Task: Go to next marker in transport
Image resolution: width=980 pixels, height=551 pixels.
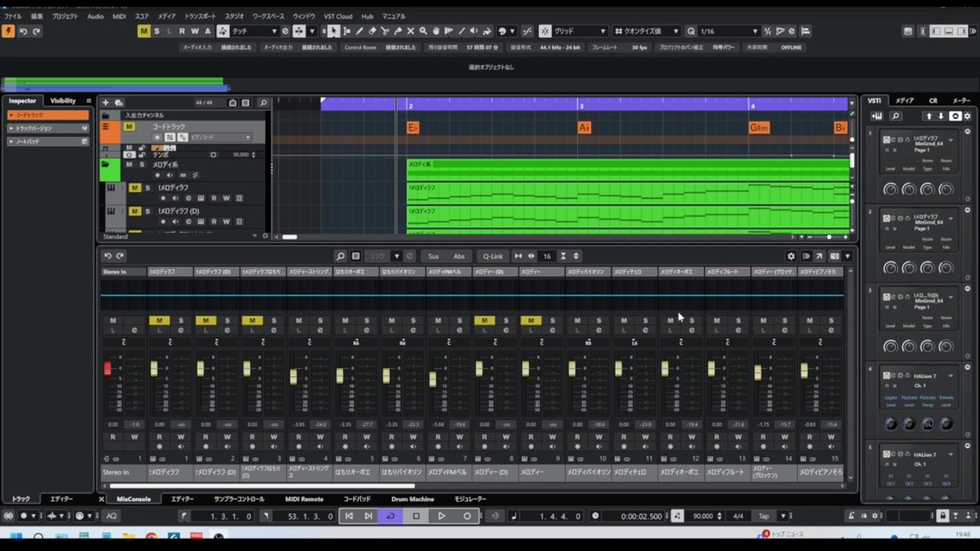Action: [x=367, y=516]
